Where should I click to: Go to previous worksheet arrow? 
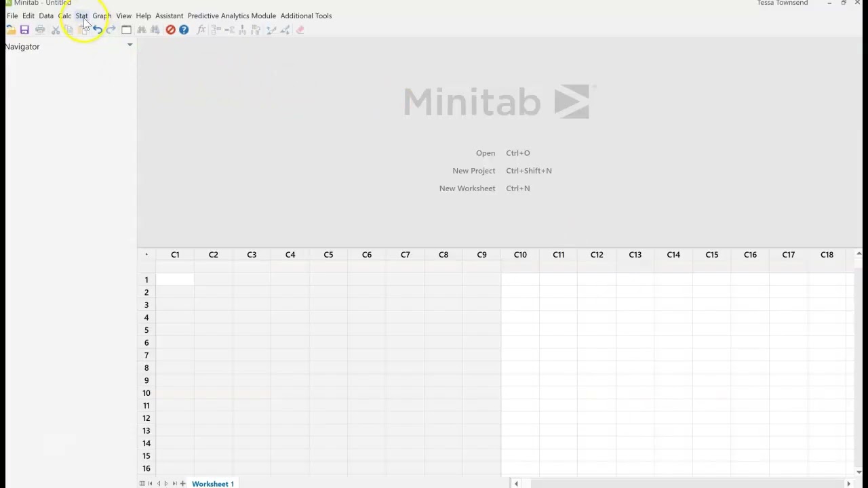tap(159, 483)
